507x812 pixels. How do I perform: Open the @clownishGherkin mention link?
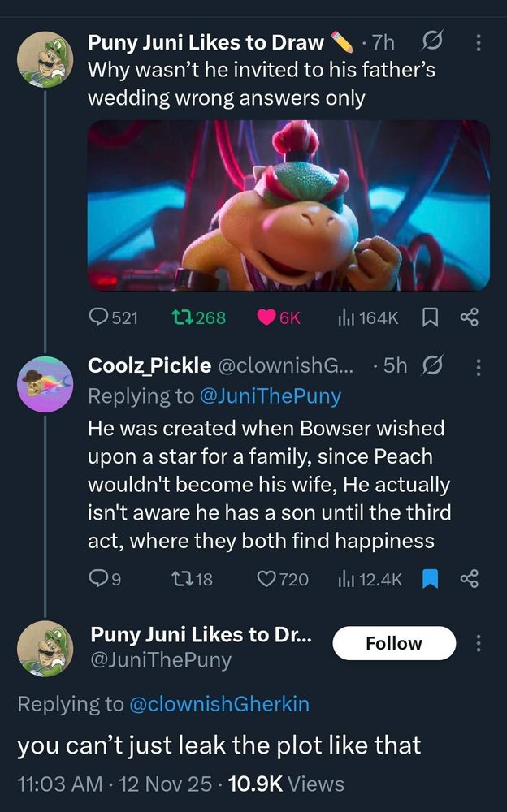[219, 704]
